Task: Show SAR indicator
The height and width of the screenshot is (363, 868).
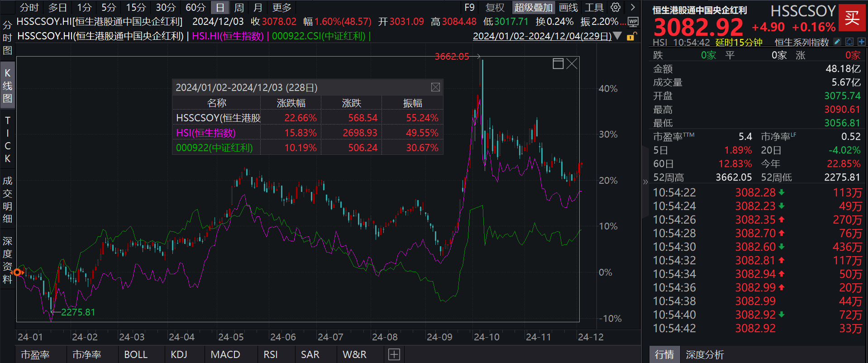Action: pyautogui.click(x=310, y=354)
